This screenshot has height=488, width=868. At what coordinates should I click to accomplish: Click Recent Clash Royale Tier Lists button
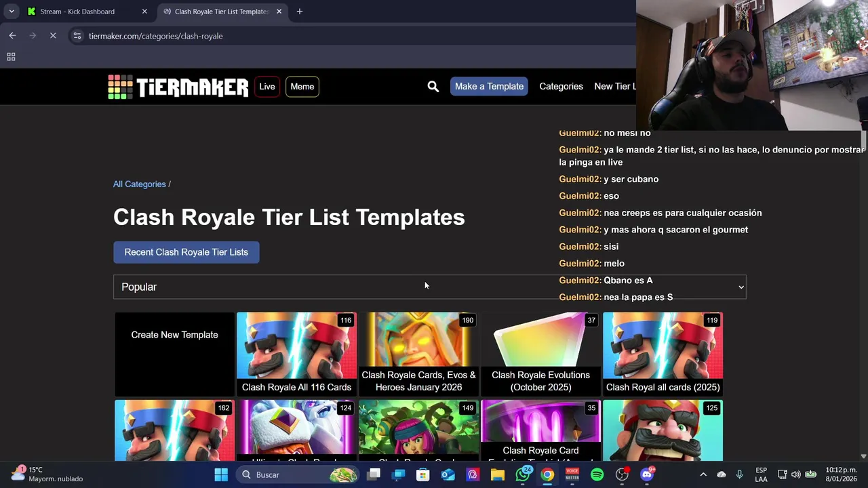click(186, 252)
